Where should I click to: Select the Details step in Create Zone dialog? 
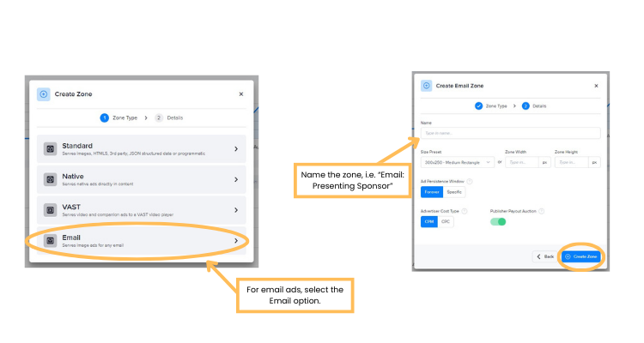169,117
